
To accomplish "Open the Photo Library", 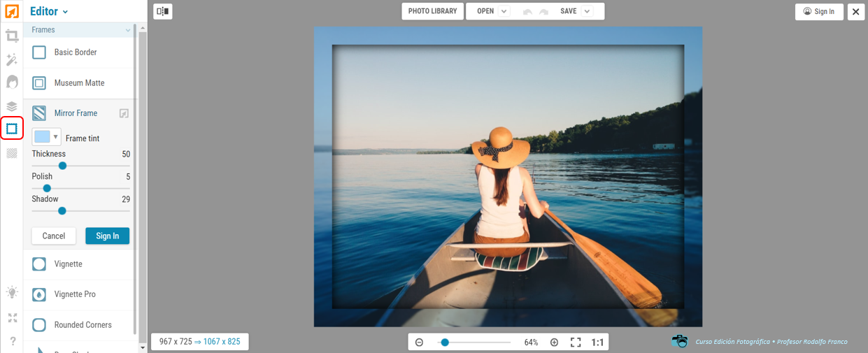I will tap(432, 11).
